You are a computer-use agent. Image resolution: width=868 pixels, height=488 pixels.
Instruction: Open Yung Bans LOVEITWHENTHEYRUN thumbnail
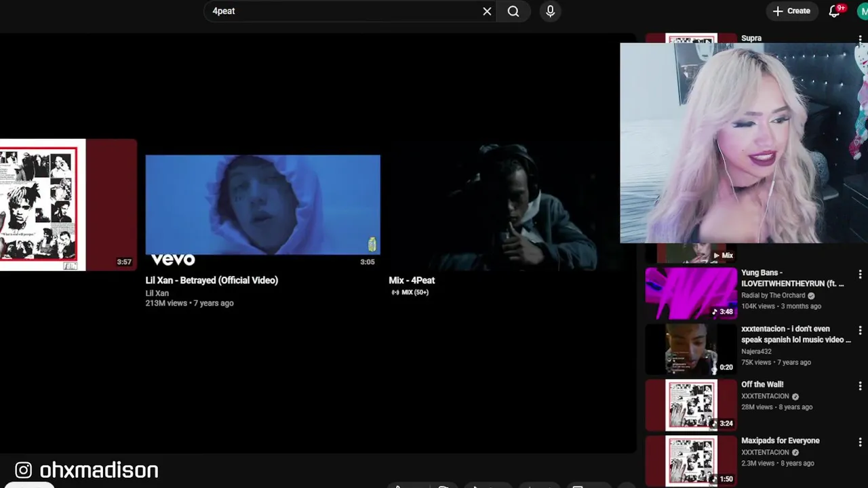(690, 293)
